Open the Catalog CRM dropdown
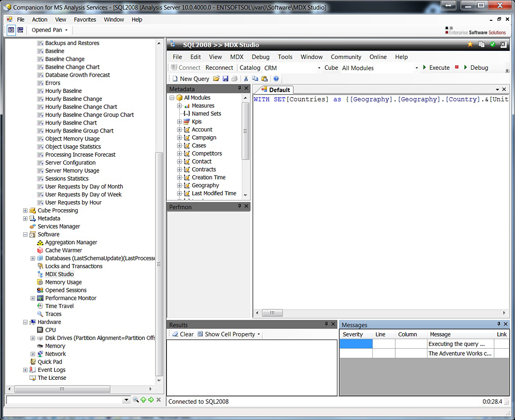Viewport: 515px width, 420px height. [319, 68]
